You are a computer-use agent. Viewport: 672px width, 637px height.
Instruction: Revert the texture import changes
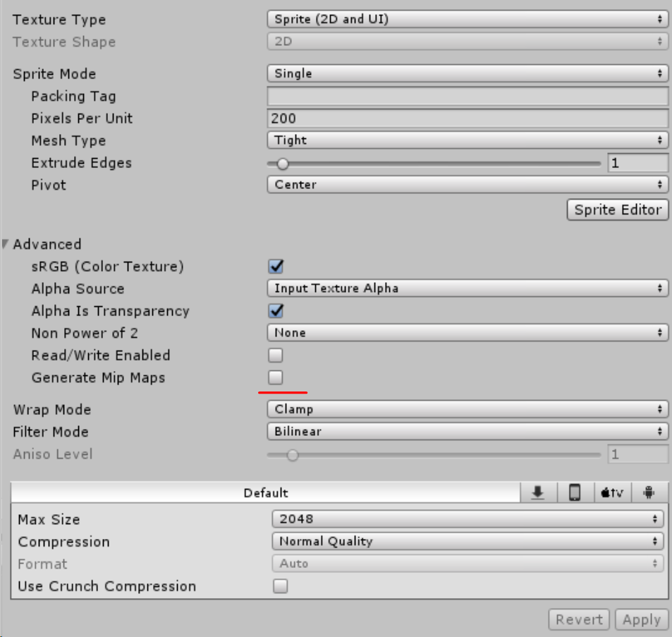(578, 619)
